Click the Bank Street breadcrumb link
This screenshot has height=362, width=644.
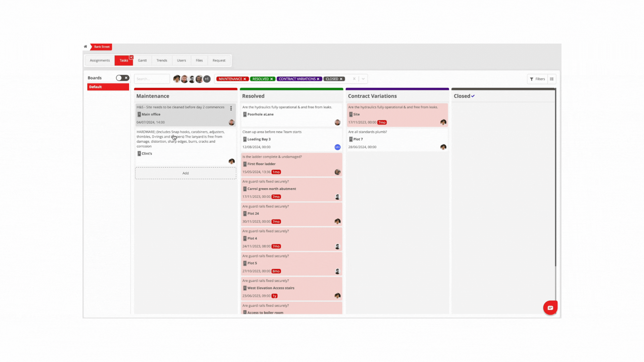point(102,47)
